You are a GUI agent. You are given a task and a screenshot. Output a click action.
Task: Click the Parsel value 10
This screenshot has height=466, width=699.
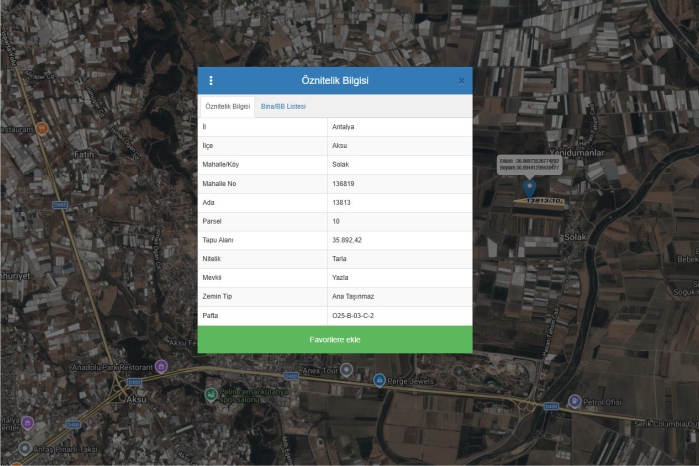point(336,221)
